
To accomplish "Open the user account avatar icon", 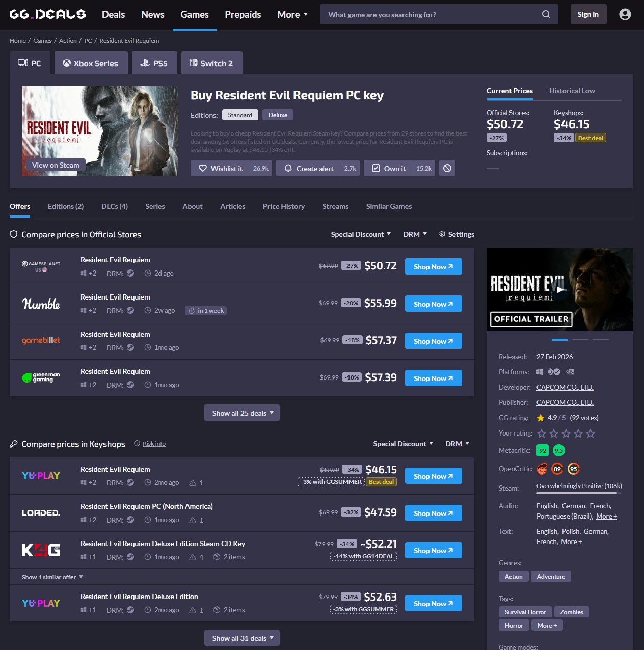I will [625, 14].
